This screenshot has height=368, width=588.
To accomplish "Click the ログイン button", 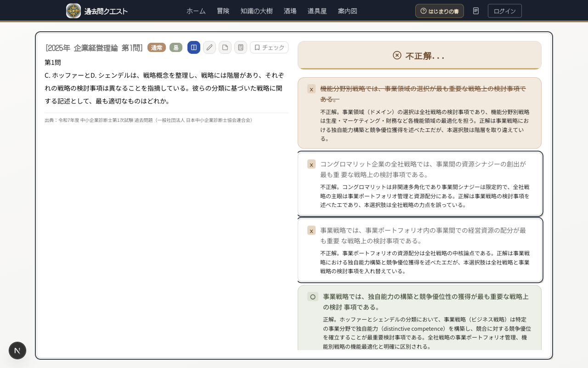I will click(505, 11).
